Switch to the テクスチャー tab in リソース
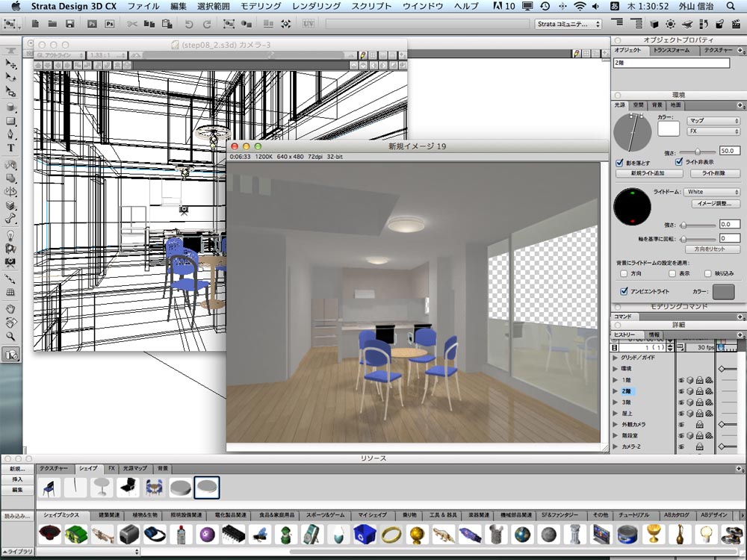 pyautogui.click(x=54, y=469)
